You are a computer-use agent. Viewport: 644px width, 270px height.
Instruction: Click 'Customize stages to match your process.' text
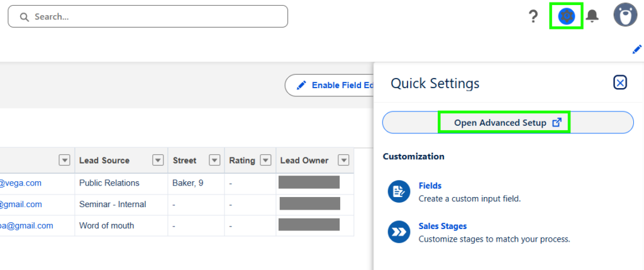(x=494, y=239)
